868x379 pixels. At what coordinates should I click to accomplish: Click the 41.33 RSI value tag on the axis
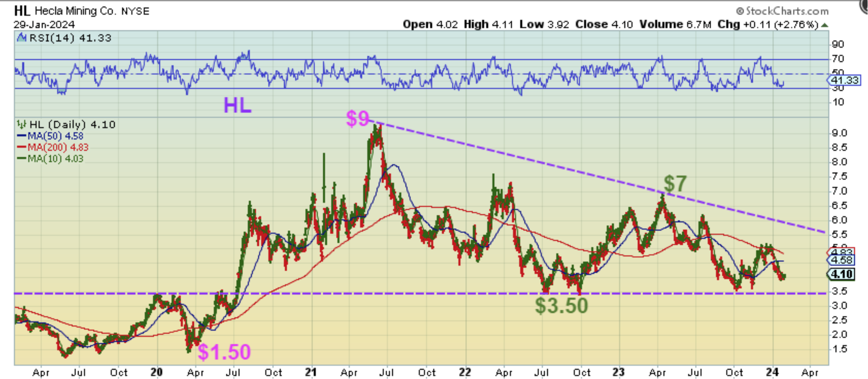(x=844, y=80)
